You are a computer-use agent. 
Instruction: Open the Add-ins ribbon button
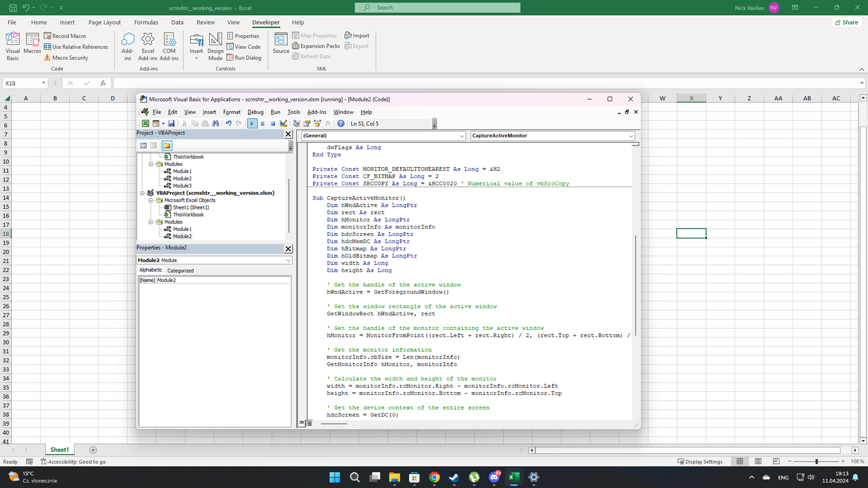pos(128,47)
